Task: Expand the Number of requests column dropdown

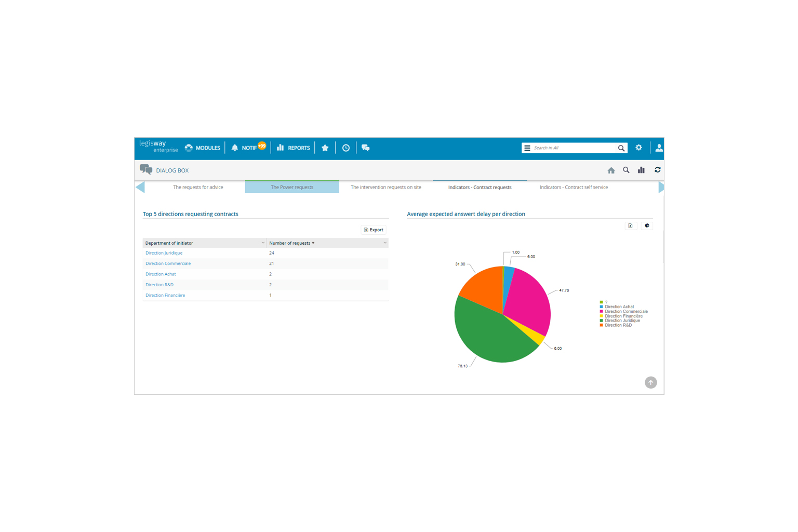Action: coord(385,243)
